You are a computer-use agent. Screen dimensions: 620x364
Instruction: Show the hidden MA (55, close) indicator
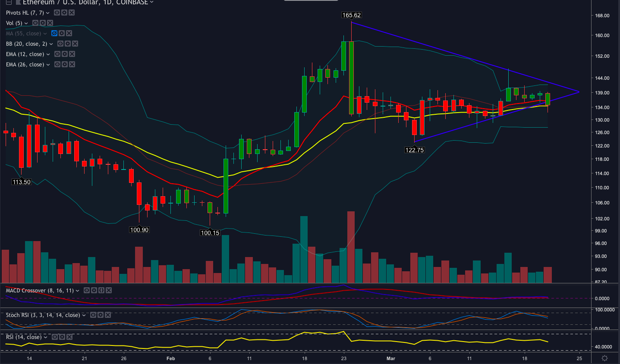click(54, 34)
